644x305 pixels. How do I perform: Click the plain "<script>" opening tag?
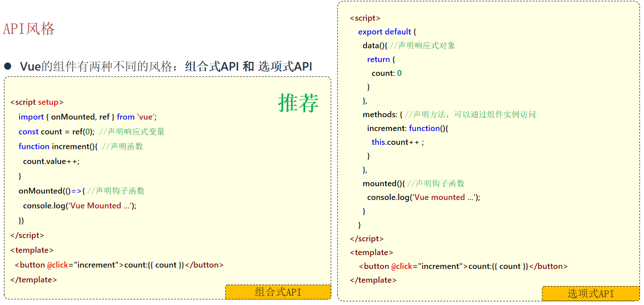(365, 18)
